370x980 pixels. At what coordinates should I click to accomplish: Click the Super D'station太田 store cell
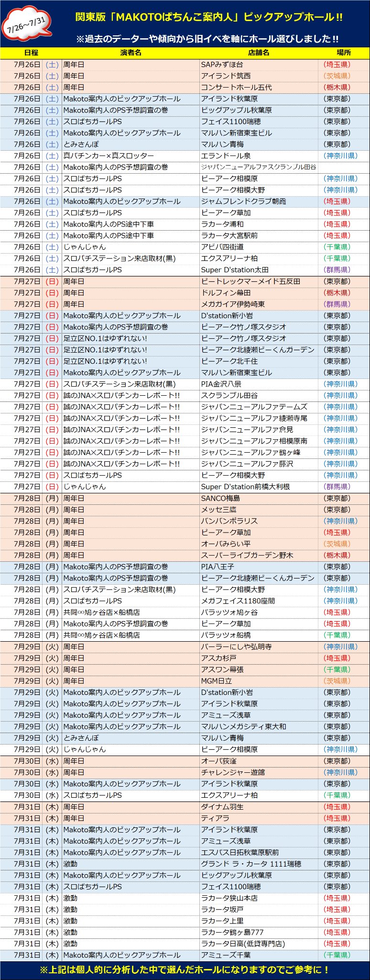pos(259,270)
